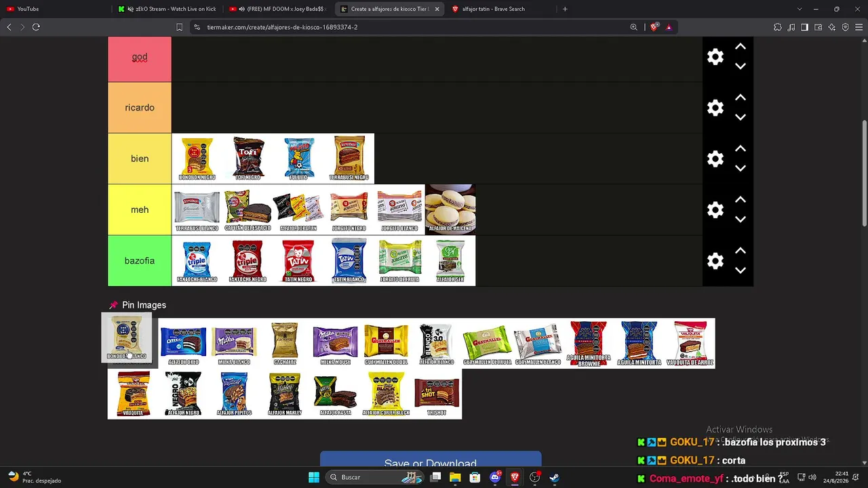Open the browser extensions puzzle icon

coord(778,27)
